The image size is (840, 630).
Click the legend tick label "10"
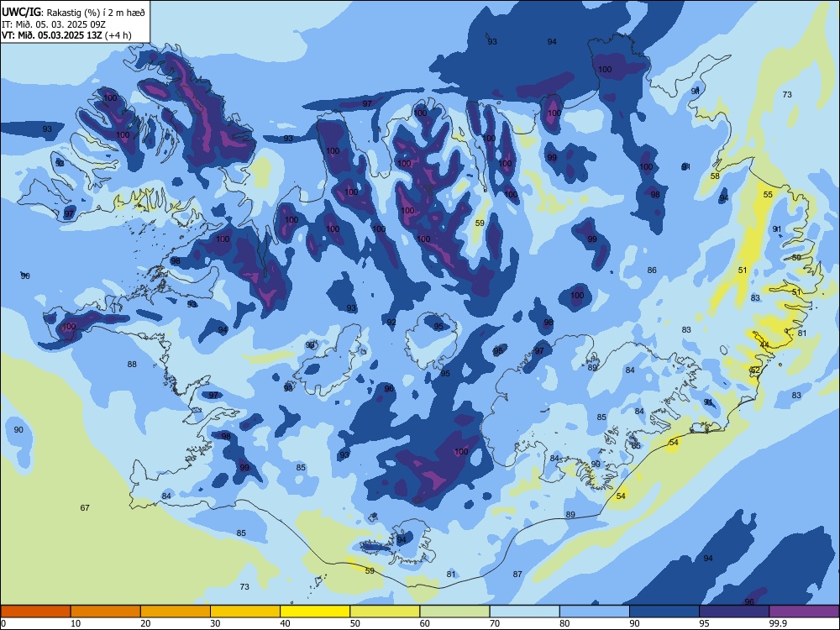[x=76, y=623]
